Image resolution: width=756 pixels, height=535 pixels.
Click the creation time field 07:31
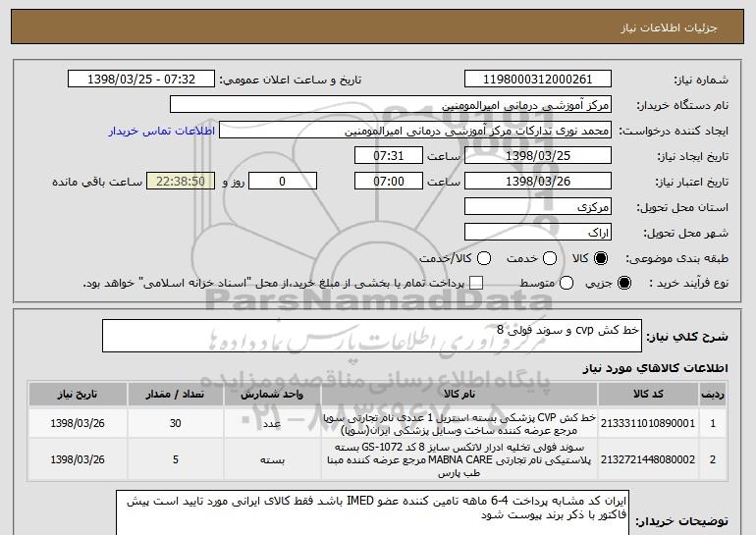(x=389, y=156)
